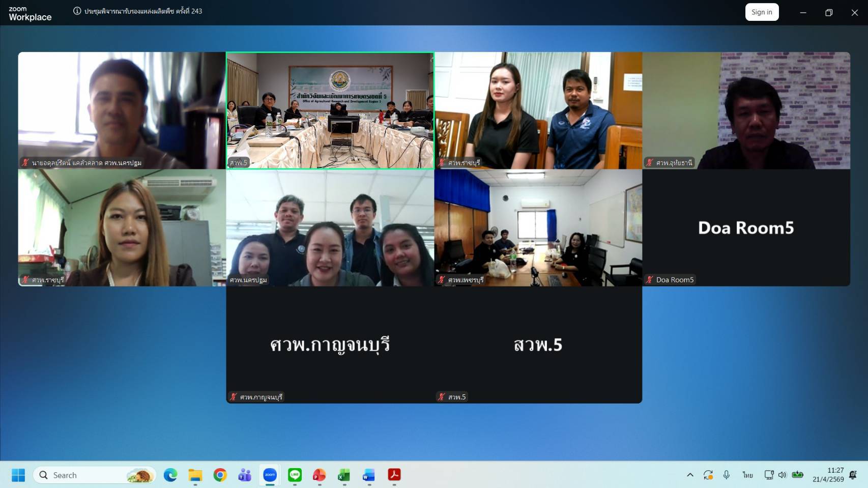Open Microsoft Teams from the taskbar
Viewport: 868px width, 488px height.
245,475
